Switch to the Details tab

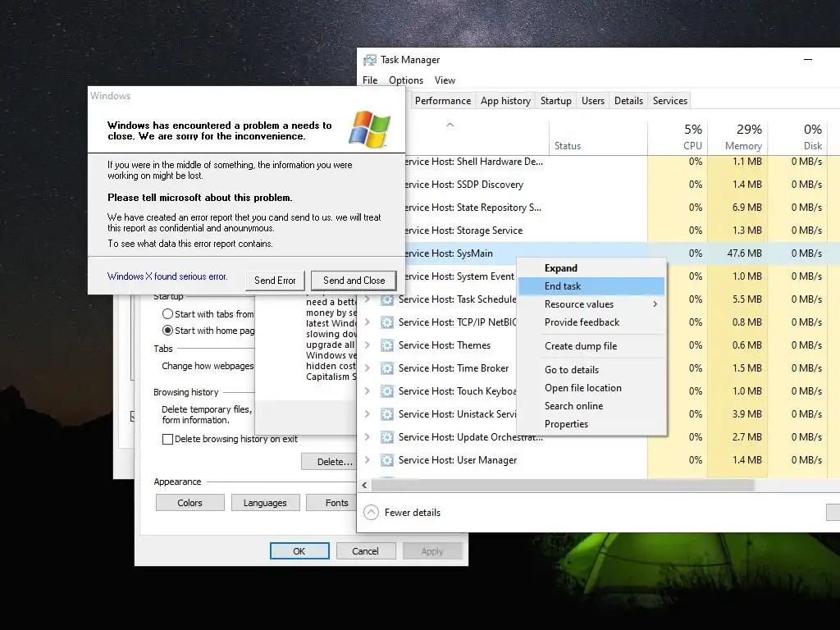tap(628, 101)
